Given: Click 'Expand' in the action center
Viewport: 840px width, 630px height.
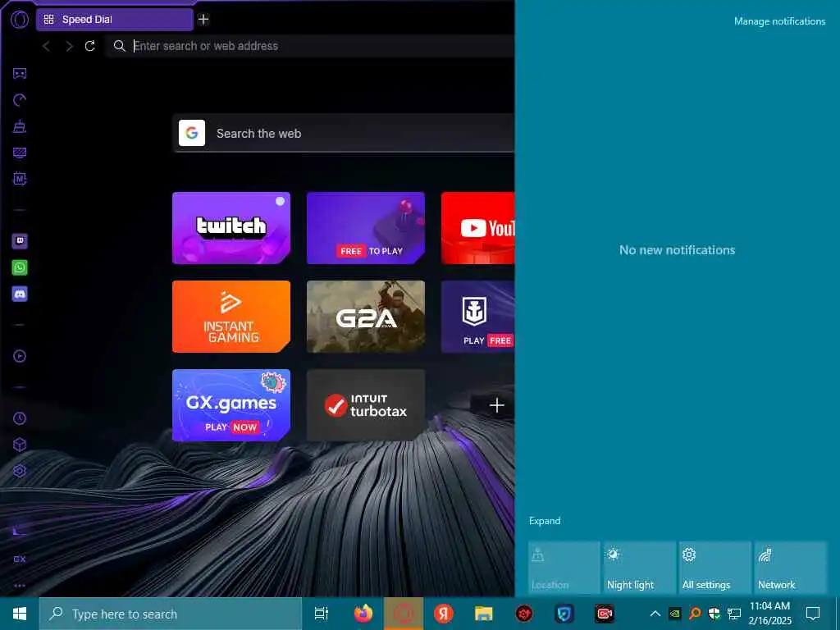Looking at the screenshot, I should pyautogui.click(x=545, y=521).
